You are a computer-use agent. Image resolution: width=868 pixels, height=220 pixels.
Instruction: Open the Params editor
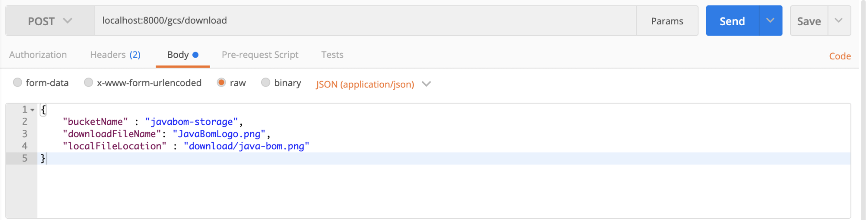coord(667,21)
